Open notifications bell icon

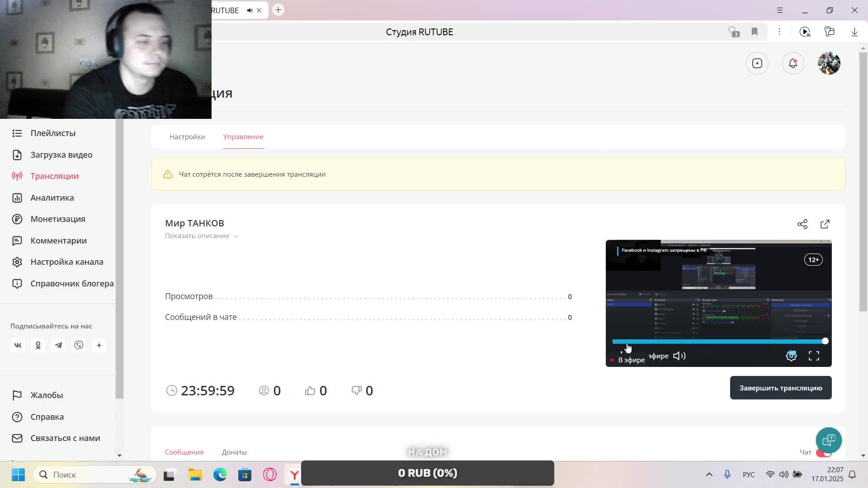(x=793, y=63)
